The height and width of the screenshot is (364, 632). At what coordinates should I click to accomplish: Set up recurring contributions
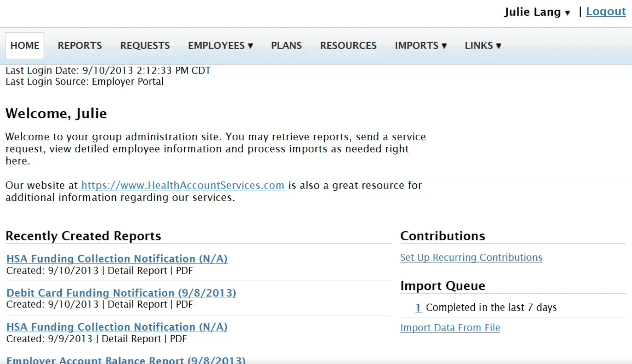(x=471, y=257)
